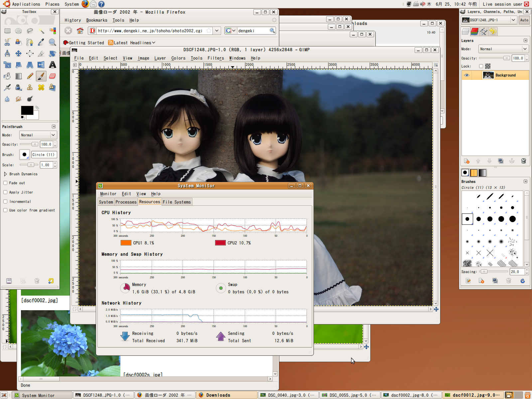Expand the Brush Dynamics section

coord(5,174)
